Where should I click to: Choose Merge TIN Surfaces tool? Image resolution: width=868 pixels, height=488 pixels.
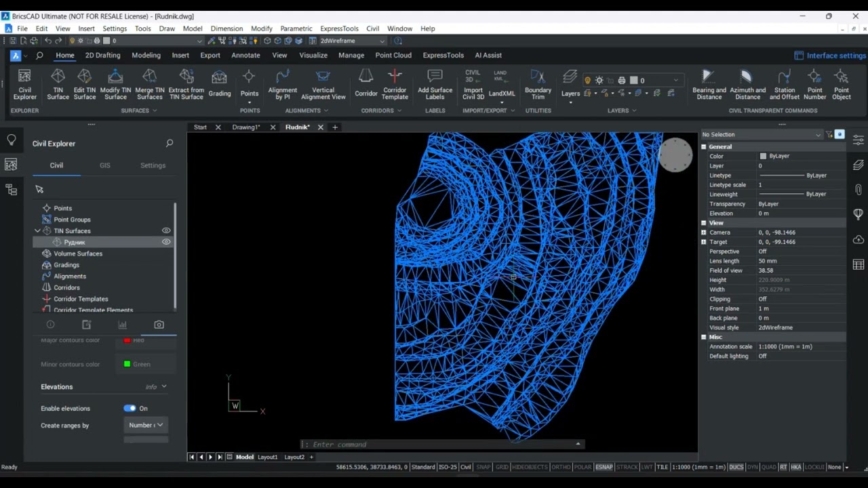pyautogui.click(x=150, y=84)
